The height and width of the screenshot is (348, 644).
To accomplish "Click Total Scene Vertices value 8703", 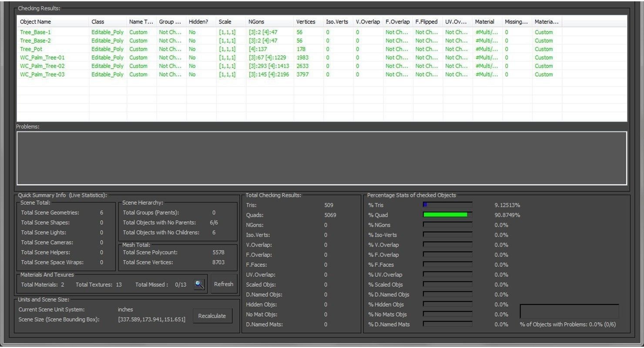I will pos(218,262).
